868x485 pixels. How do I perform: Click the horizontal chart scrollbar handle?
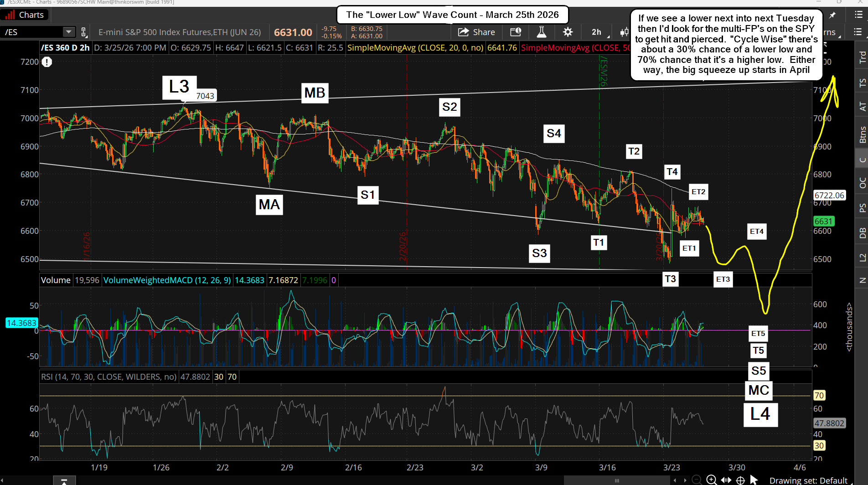tap(616, 480)
